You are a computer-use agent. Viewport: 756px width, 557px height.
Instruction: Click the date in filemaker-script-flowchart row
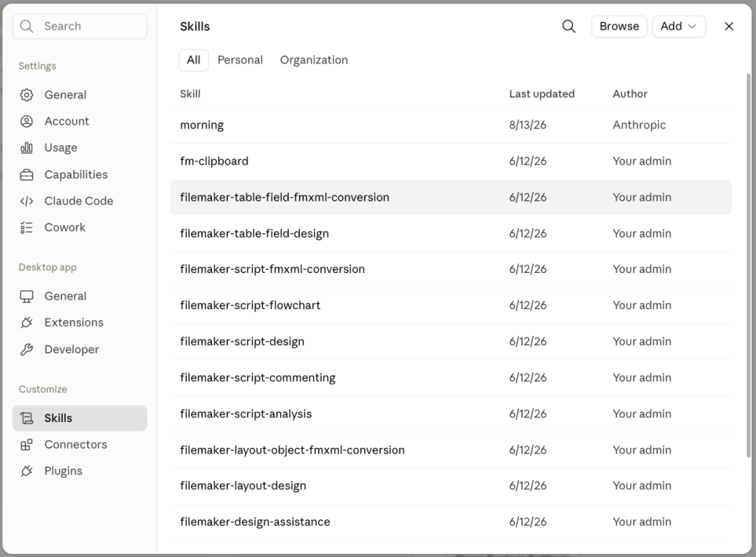pos(527,305)
